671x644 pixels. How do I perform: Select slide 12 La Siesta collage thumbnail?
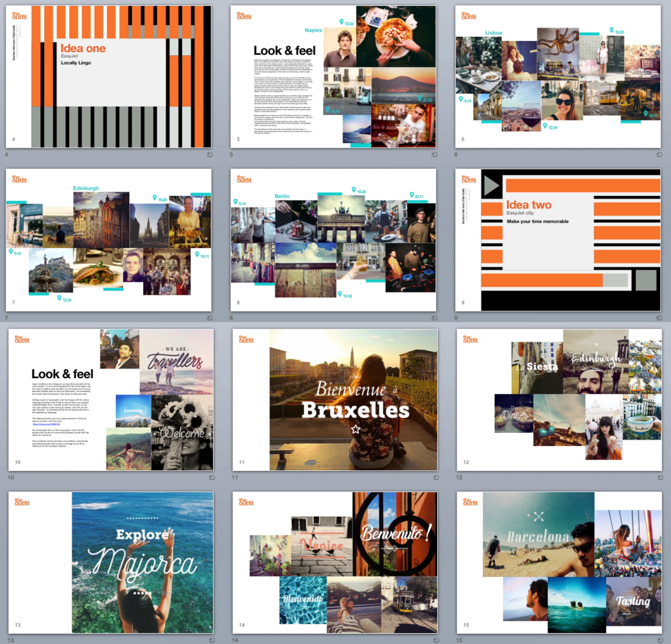559,400
